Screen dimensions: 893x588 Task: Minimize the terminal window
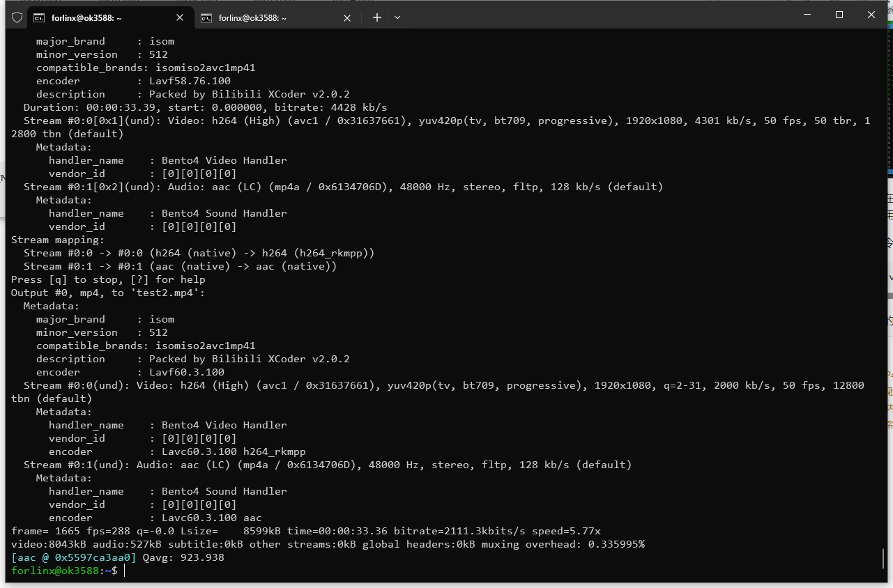tap(807, 15)
